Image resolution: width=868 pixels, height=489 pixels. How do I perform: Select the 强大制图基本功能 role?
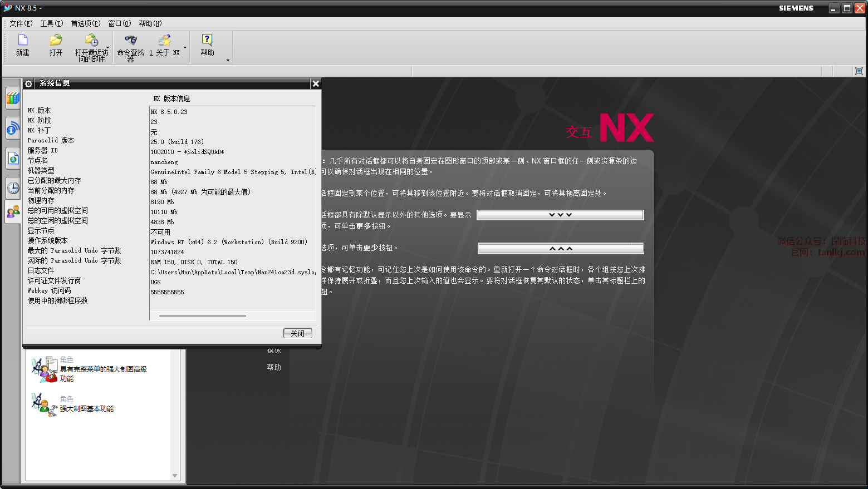[86, 408]
